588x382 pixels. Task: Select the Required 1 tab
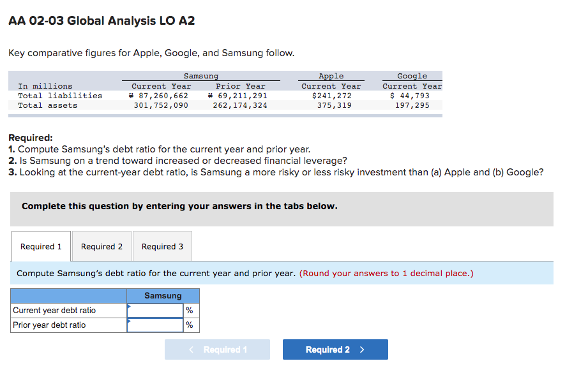click(x=40, y=246)
